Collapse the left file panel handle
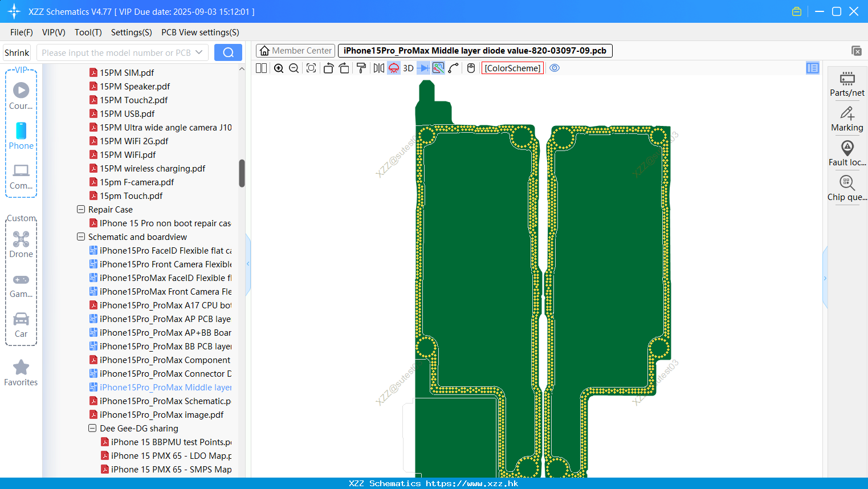The image size is (868, 489). tap(248, 264)
